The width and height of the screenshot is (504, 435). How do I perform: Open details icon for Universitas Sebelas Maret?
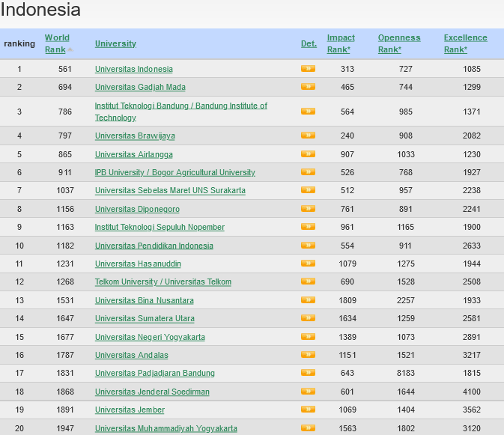[308, 190]
